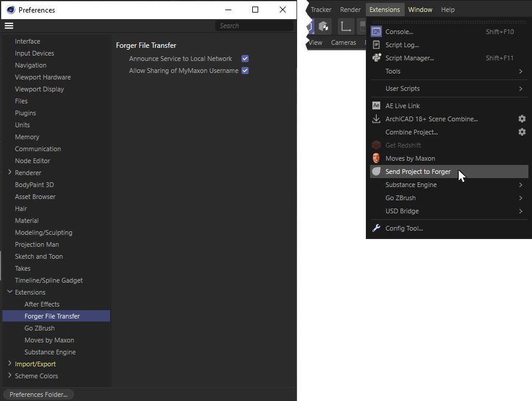Screen dimensions: 532x401
Task: Select Memory preferences category
Action: [x=27, y=137]
